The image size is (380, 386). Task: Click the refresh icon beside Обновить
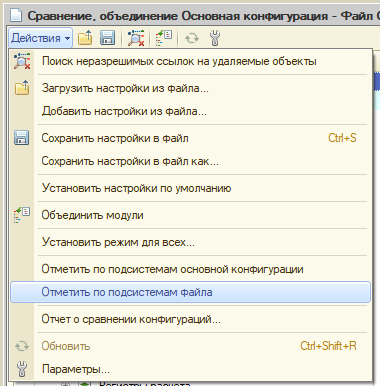(x=22, y=346)
